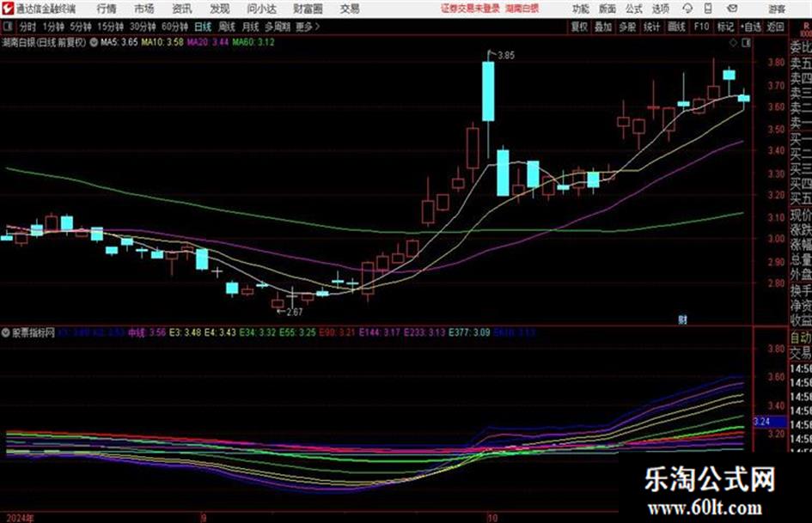Click the MA10: 3.58 indicator label

(x=162, y=42)
